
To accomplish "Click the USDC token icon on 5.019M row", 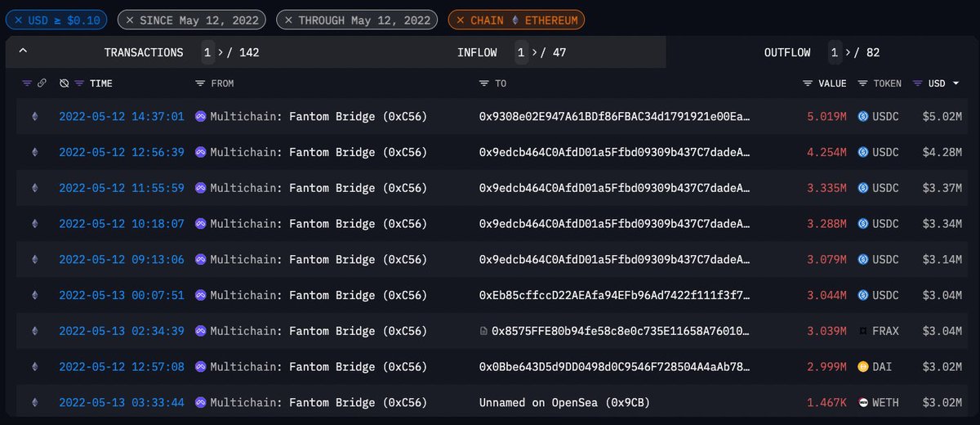I will pos(862,117).
